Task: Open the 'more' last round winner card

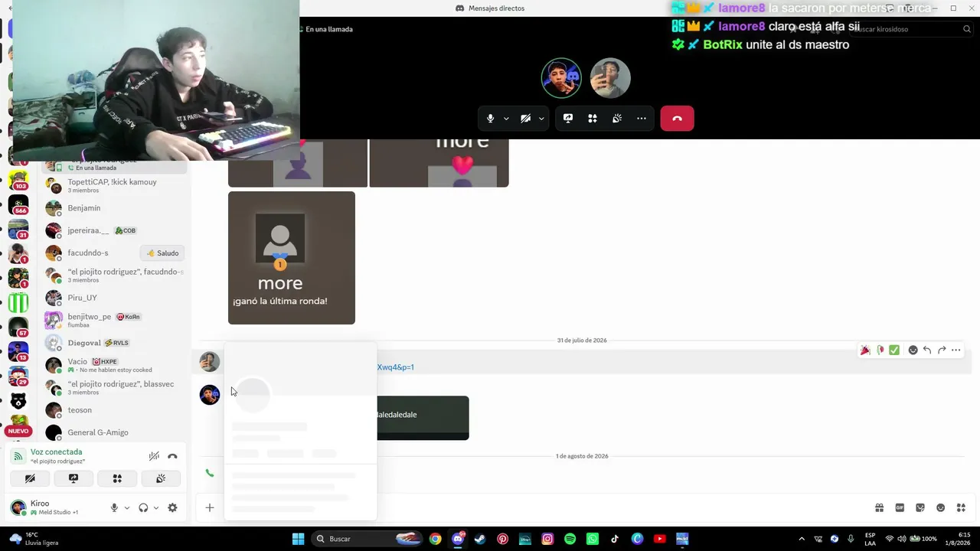Action: pos(292,258)
